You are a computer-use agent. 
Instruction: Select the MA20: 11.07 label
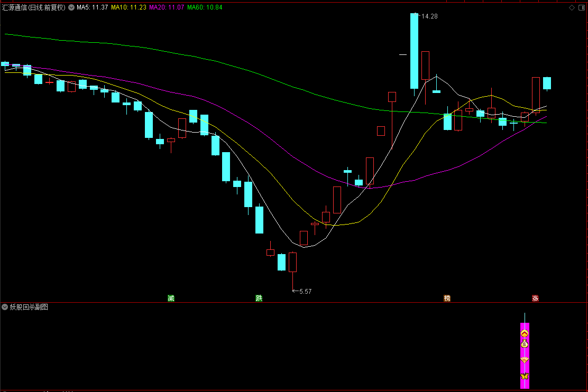pyautogui.click(x=167, y=7)
